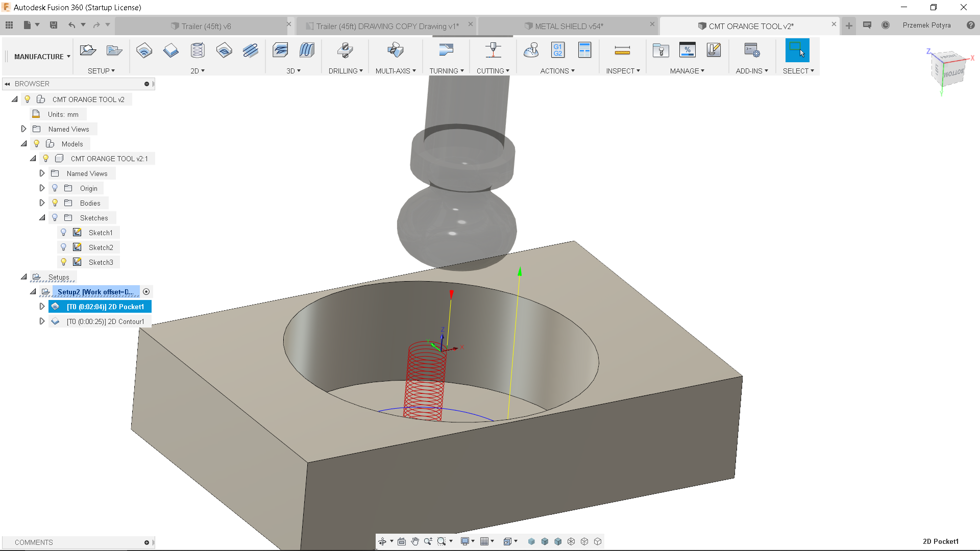980x551 pixels.
Task: Expand the Named Views folder
Action: pos(23,129)
